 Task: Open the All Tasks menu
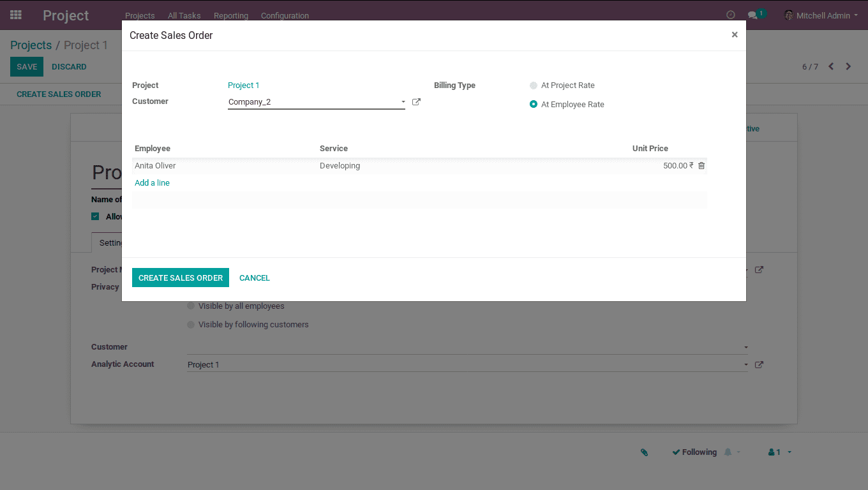184,15
